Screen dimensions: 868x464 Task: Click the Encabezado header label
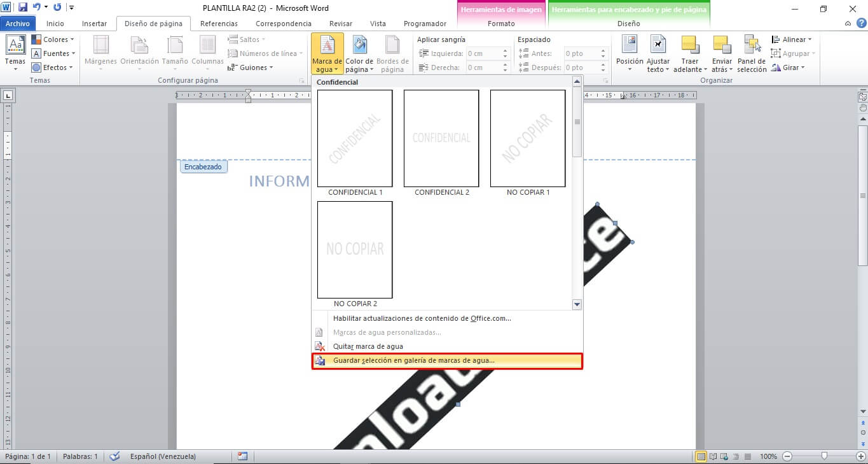[x=203, y=167]
